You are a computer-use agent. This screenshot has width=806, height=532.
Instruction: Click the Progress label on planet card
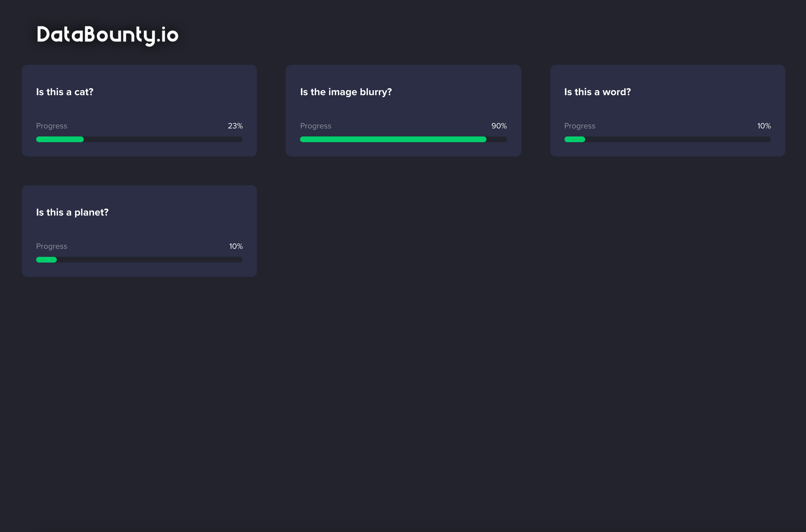click(x=52, y=246)
